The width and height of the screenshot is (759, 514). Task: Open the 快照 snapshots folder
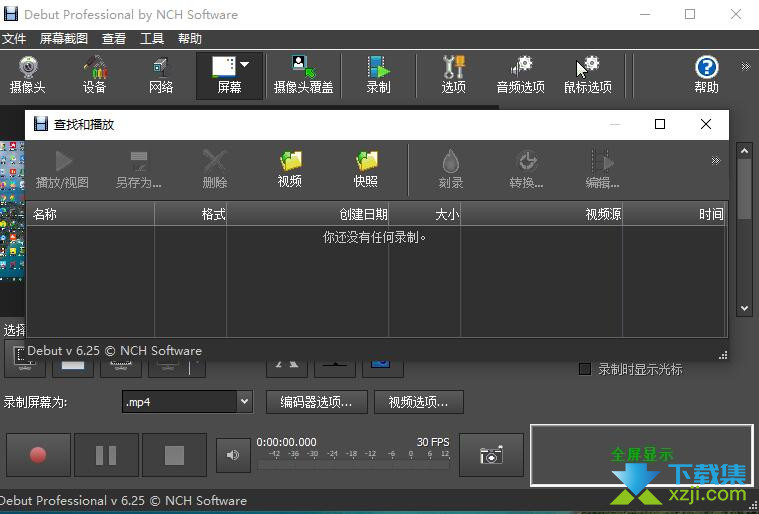(x=366, y=170)
